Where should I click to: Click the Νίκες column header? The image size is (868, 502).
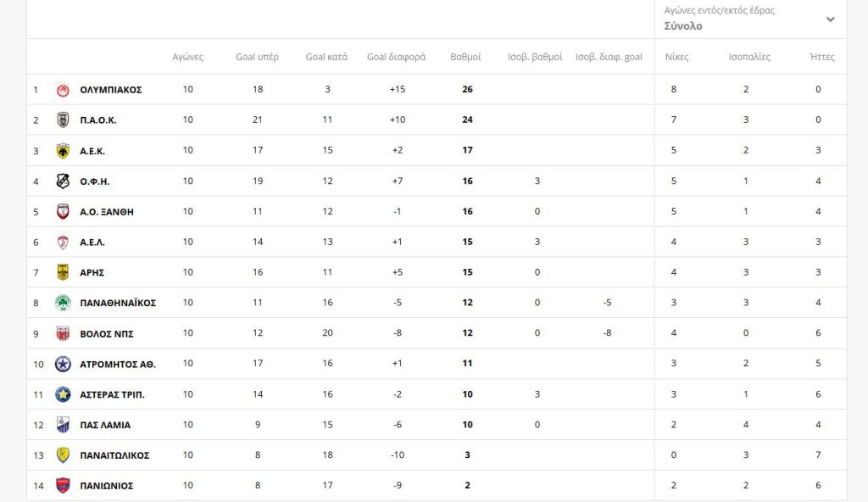pyautogui.click(x=676, y=58)
